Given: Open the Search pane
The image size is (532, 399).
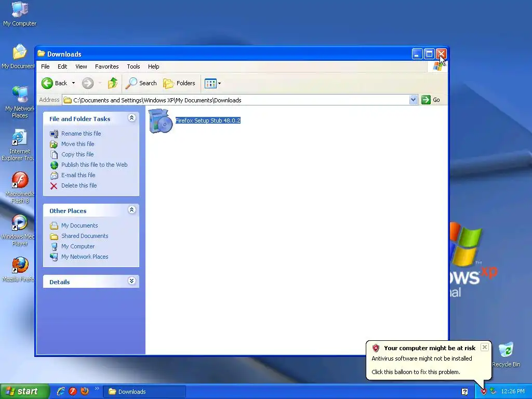Looking at the screenshot, I should (141, 83).
